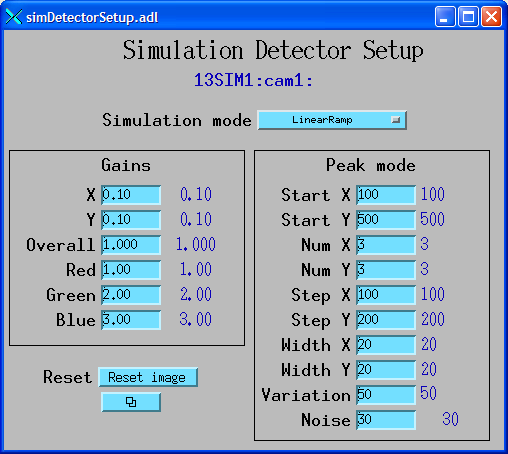
Task: Select the Variation input field
Action: point(386,395)
